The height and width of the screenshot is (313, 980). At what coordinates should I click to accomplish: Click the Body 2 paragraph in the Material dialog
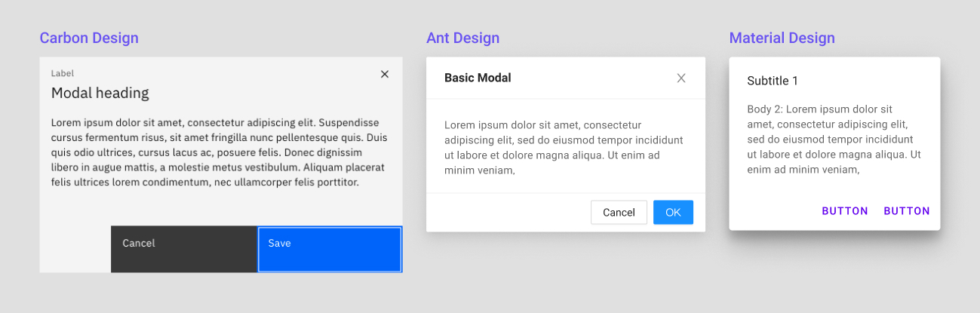tap(834, 140)
